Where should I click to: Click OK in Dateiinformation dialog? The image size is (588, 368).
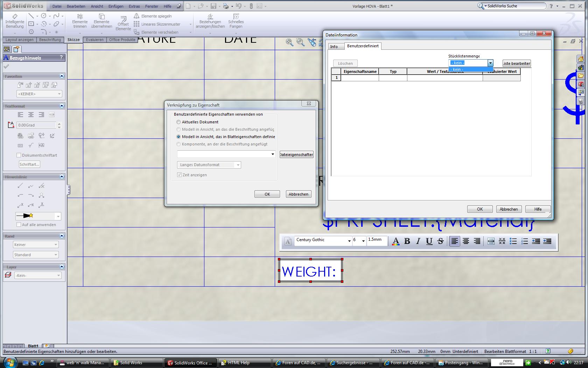(480, 209)
